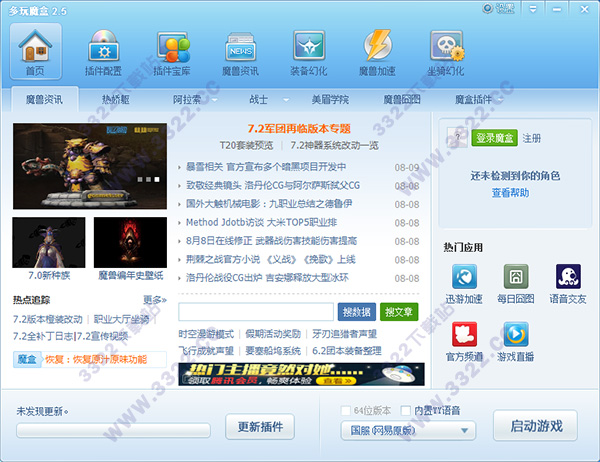Image resolution: width=600 pixels, height=462 pixels.
Task: Open T20套装预览 link
Action: (x=246, y=145)
